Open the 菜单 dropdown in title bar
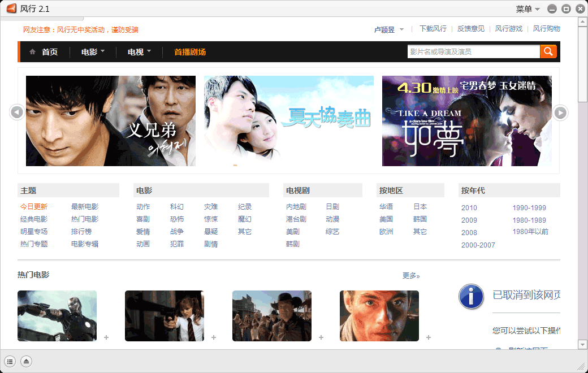The image size is (588, 373). [x=528, y=9]
